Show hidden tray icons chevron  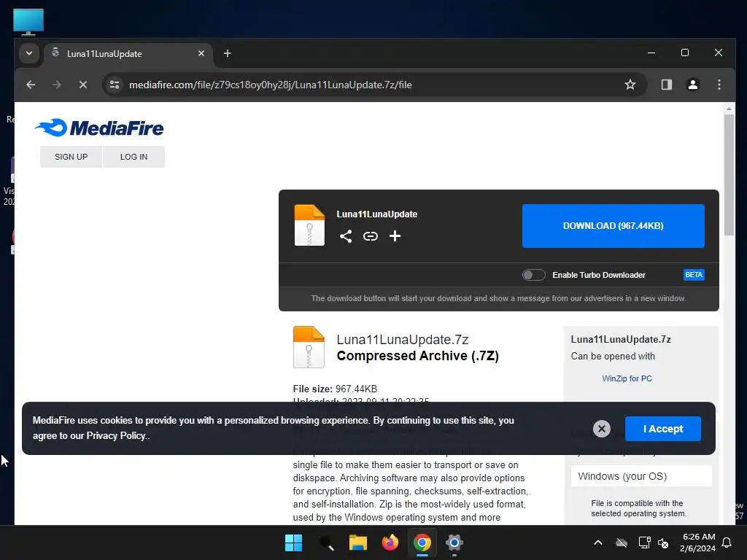(x=598, y=542)
